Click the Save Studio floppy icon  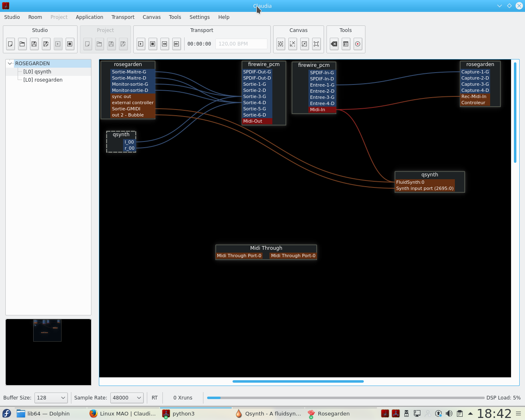[34, 44]
